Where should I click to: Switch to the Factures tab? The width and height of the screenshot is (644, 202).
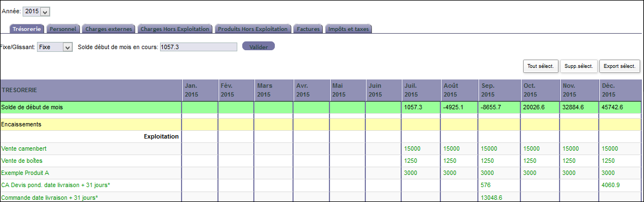click(x=308, y=29)
